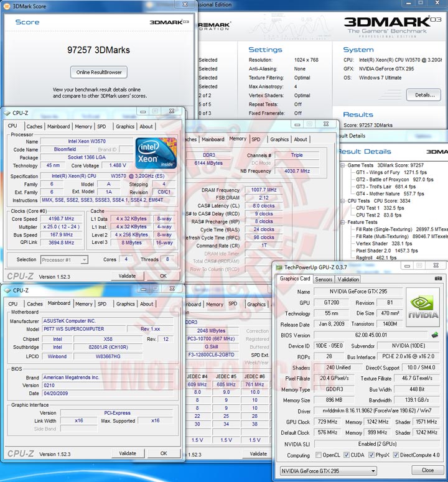Click the GPU-Z BIOS Version field
448x482 pixels.
pos(371,335)
